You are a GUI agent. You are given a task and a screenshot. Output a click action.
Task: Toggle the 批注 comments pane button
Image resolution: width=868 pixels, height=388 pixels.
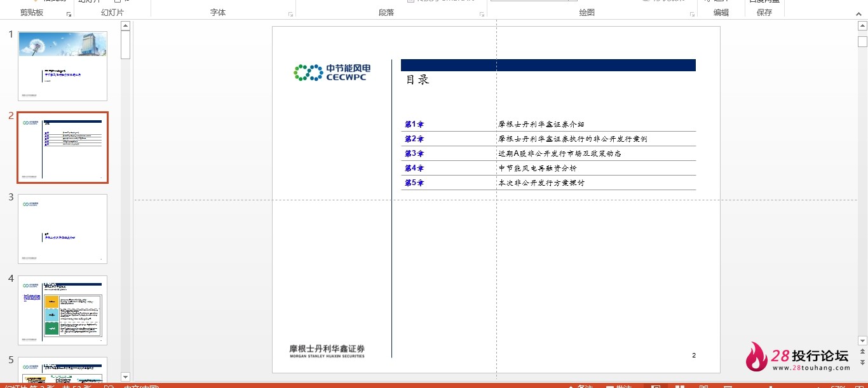[x=620, y=387]
